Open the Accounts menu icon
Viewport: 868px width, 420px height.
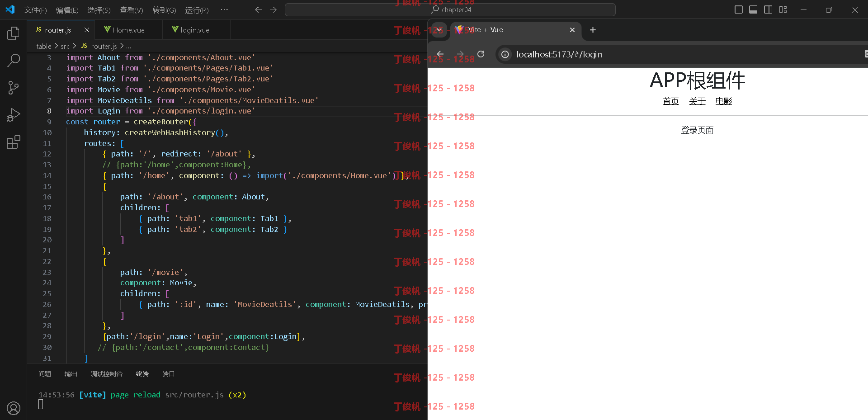(14, 408)
